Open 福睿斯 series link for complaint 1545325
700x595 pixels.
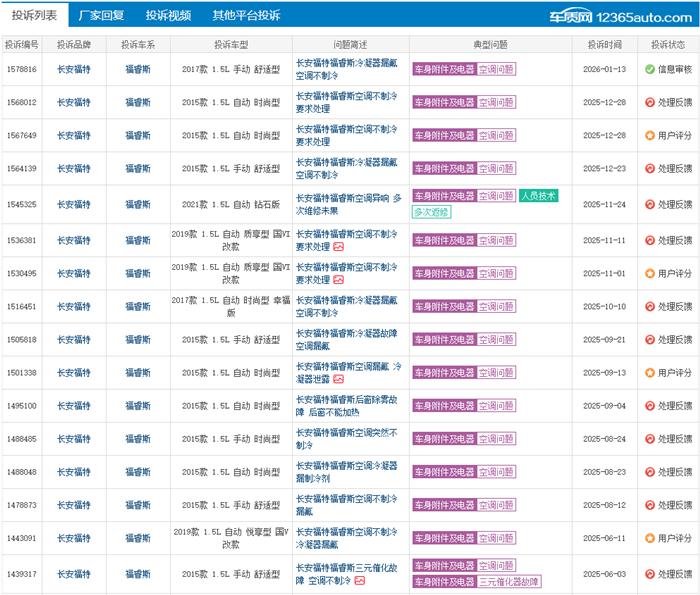137,204
